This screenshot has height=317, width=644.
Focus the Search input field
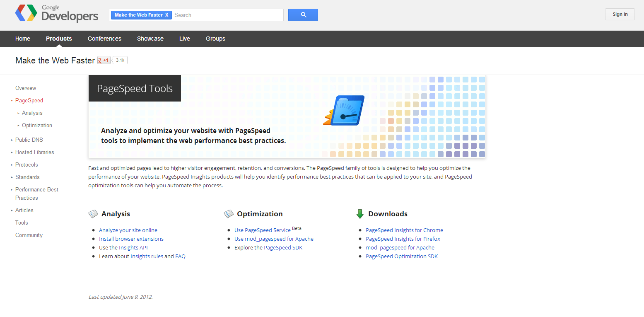tap(227, 15)
